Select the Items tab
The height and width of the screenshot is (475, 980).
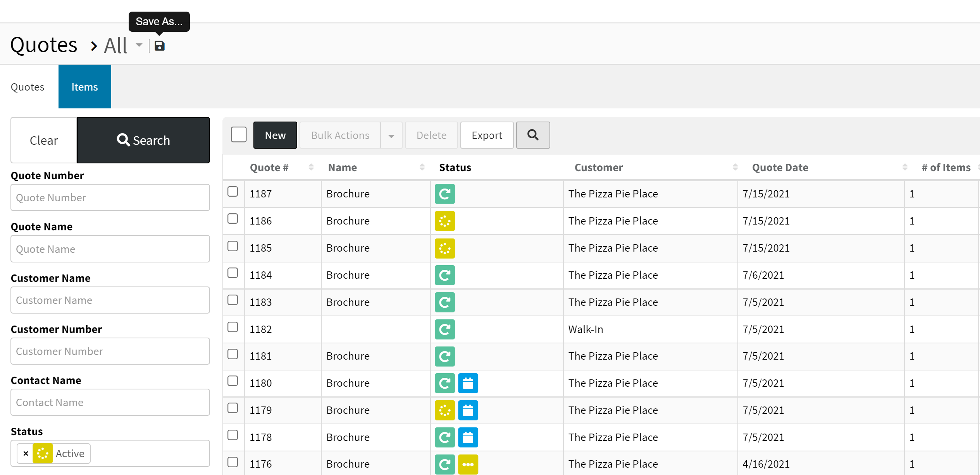tap(84, 87)
